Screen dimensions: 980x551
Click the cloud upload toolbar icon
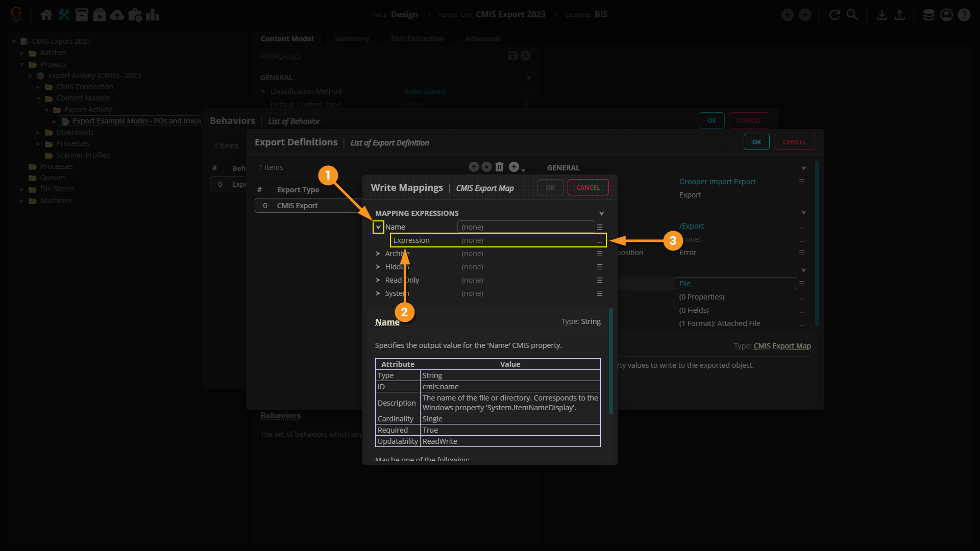tap(117, 15)
